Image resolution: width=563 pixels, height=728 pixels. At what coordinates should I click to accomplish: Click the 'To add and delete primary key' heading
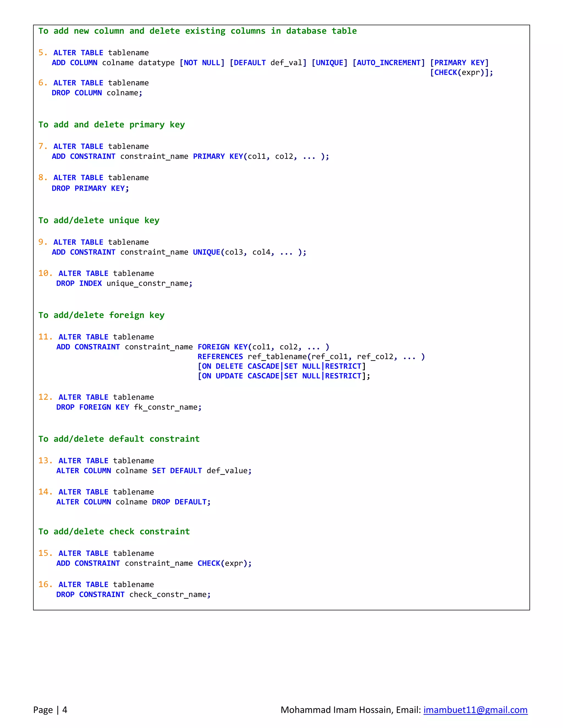point(111,125)
